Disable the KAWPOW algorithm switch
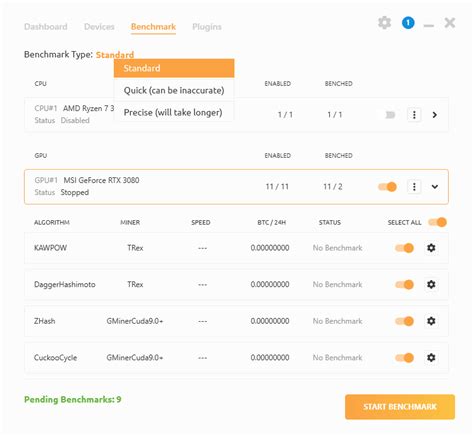The height and width of the screenshot is (436, 474). click(x=404, y=248)
